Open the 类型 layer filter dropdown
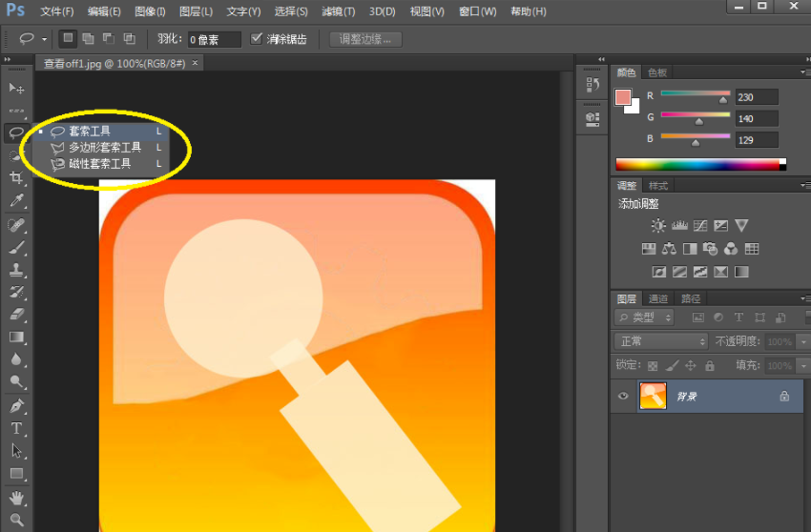The width and height of the screenshot is (811, 532). point(644,317)
